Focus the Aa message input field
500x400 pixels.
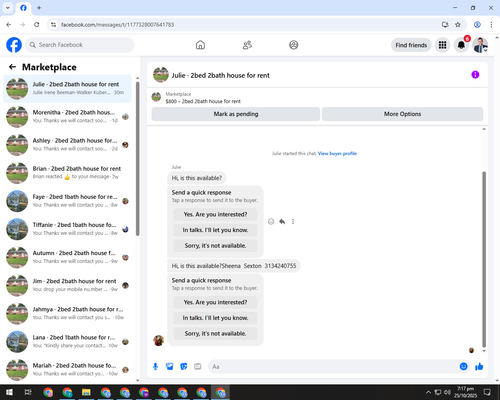(333, 367)
